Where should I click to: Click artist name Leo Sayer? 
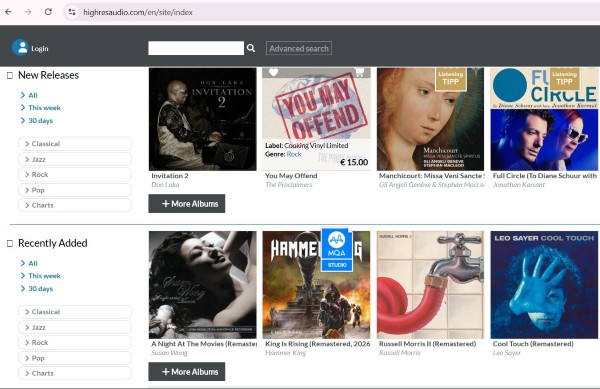pyautogui.click(x=507, y=353)
